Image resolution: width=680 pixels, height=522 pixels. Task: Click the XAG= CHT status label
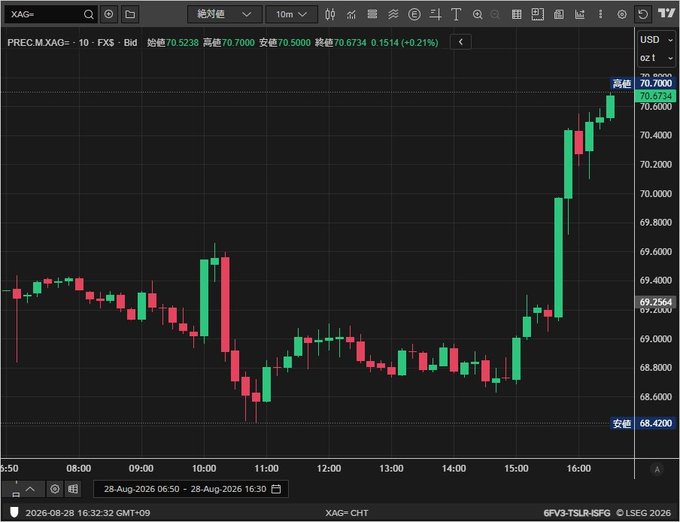click(347, 513)
